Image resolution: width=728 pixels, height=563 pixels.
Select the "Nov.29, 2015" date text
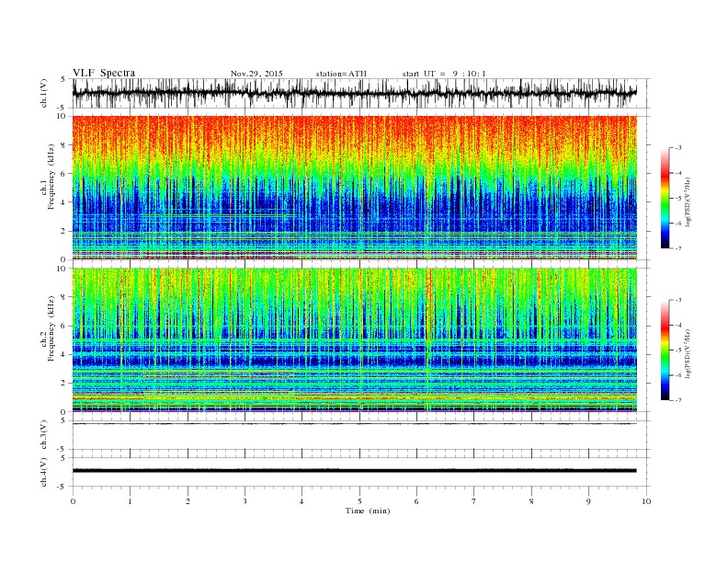256,74
